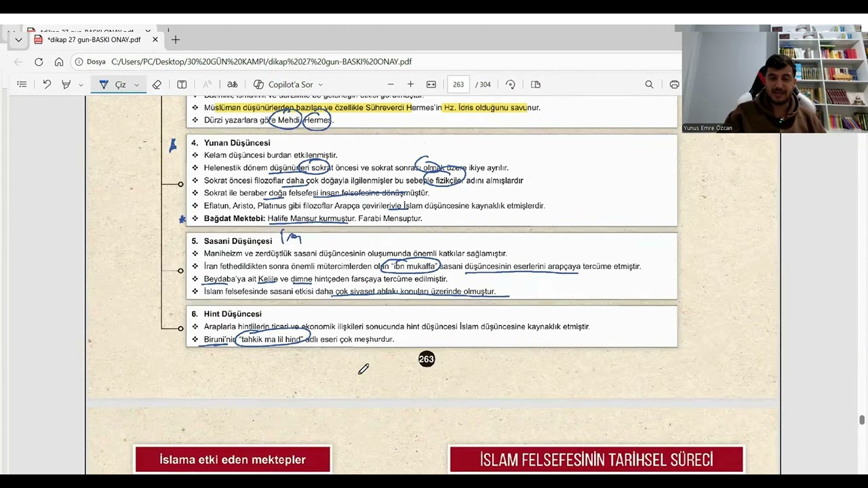This screenshot has height=488, width=868.
Task: Click the İSLAM FELSEFESİNİN TARİHSEL SÜRECİ banner
Action: [x=597, y=460]
